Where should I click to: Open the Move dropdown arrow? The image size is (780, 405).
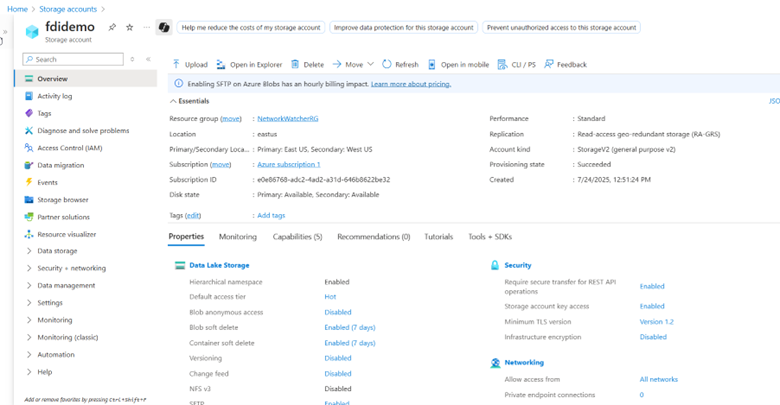coord(370,64)
